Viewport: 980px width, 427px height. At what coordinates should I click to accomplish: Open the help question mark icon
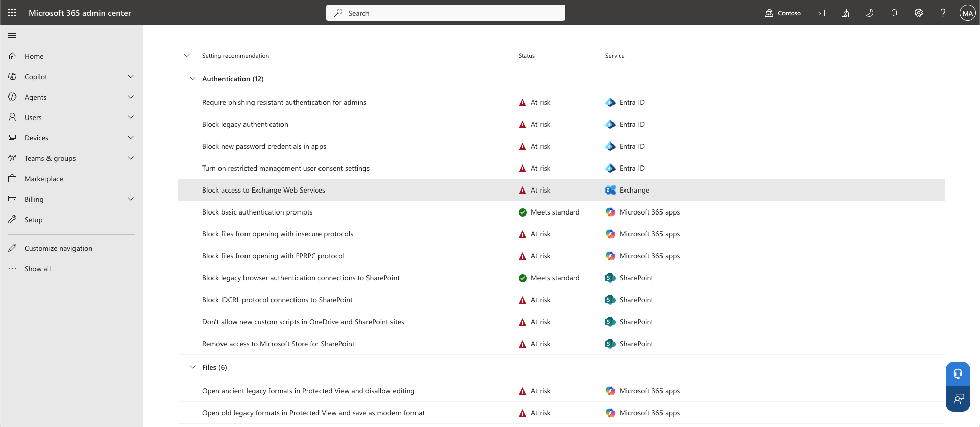[x=943, y=13]
